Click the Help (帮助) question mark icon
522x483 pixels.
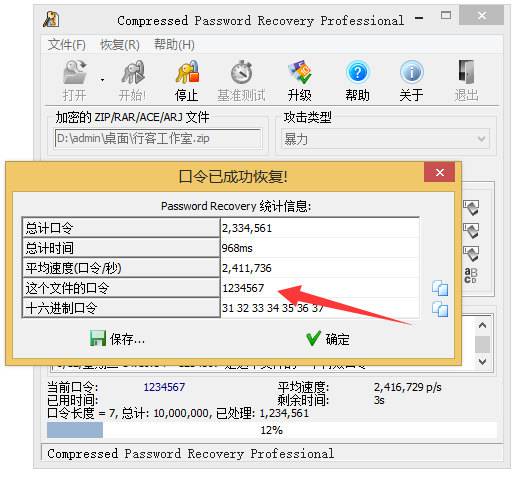[357, 72]
